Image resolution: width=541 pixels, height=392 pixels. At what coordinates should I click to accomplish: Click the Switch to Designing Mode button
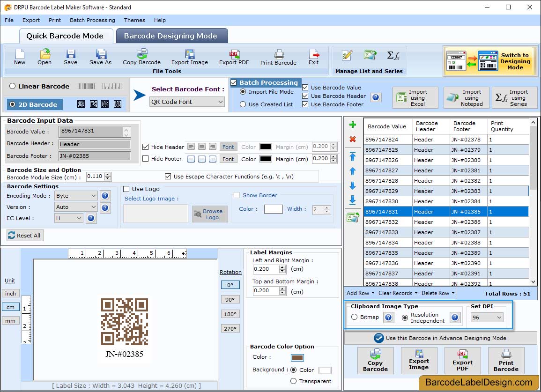click(x=490, y=61)
